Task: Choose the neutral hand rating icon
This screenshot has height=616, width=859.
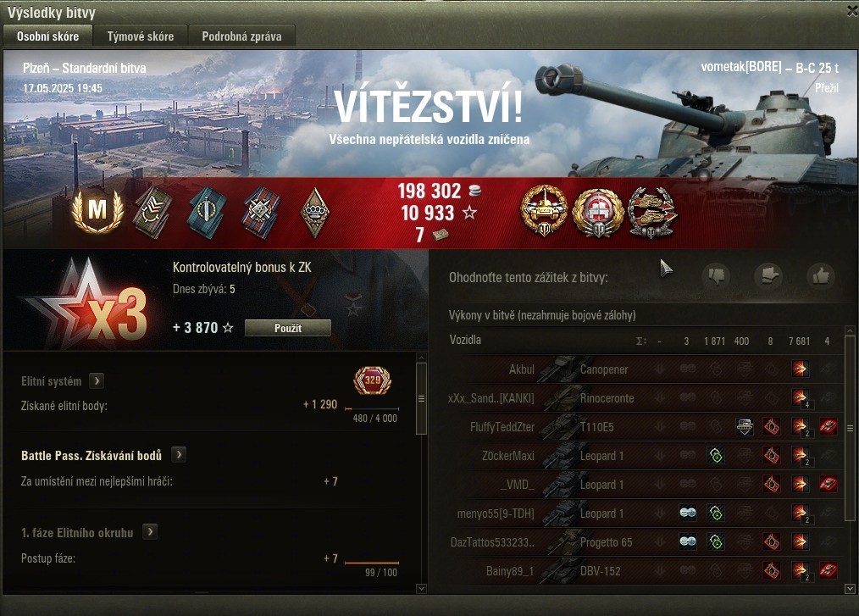Action: (768, 275)
